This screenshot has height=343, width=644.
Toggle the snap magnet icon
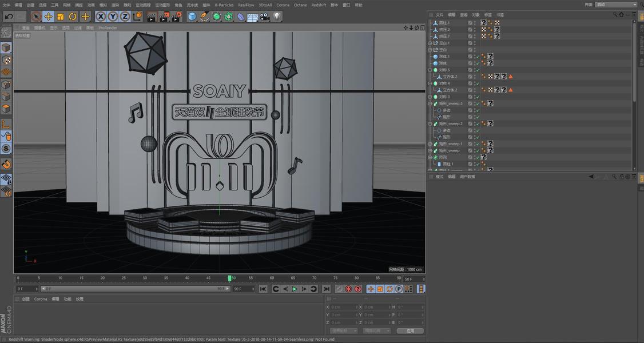pyautogui.click(x=6, y=164)
